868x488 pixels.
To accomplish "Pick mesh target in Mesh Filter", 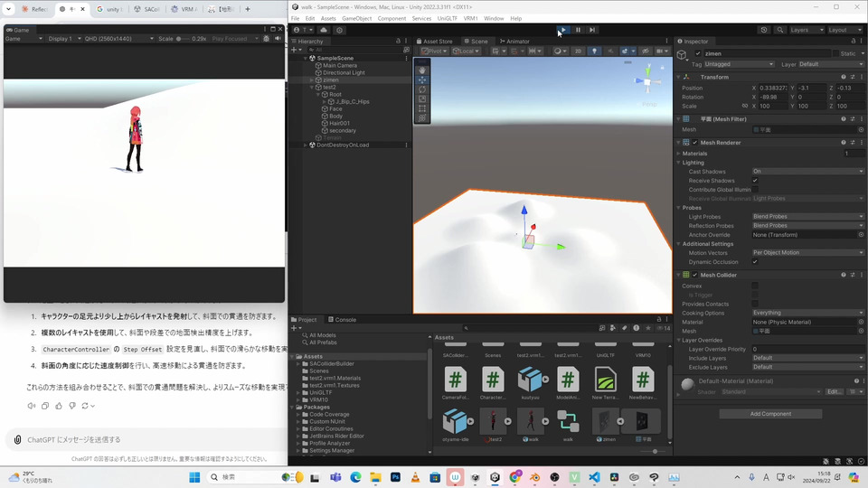I will [x=861, y=129].
